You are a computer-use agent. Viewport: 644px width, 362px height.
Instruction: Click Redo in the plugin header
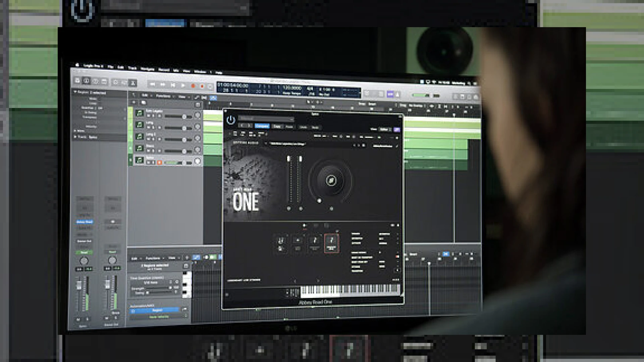[315, 127]
